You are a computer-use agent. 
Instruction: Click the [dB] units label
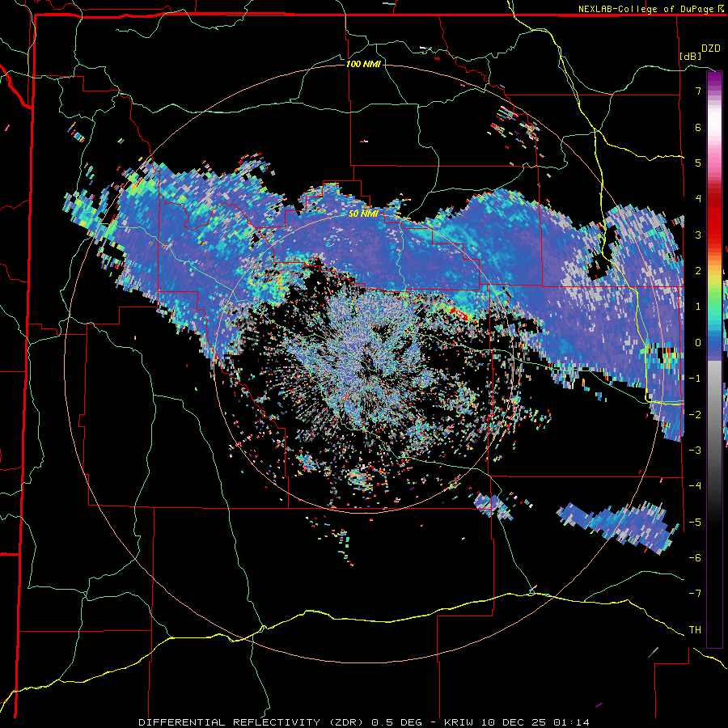691,56
